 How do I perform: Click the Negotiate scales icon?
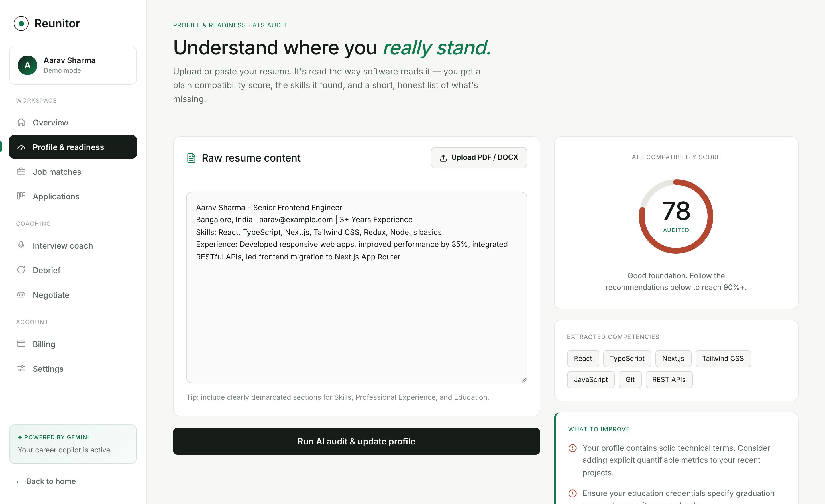[x=21, y=294]
